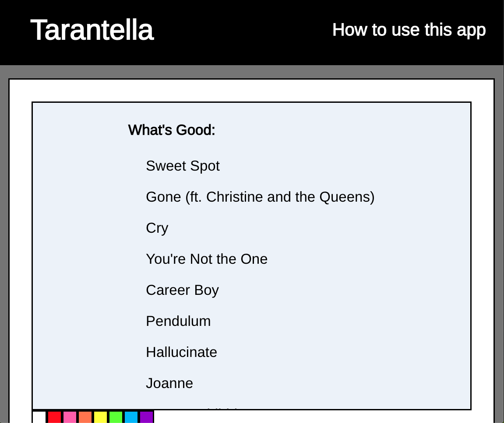504x423 pixels.
Task: Select the Joanne song
Action: click(x=169, y=383)
